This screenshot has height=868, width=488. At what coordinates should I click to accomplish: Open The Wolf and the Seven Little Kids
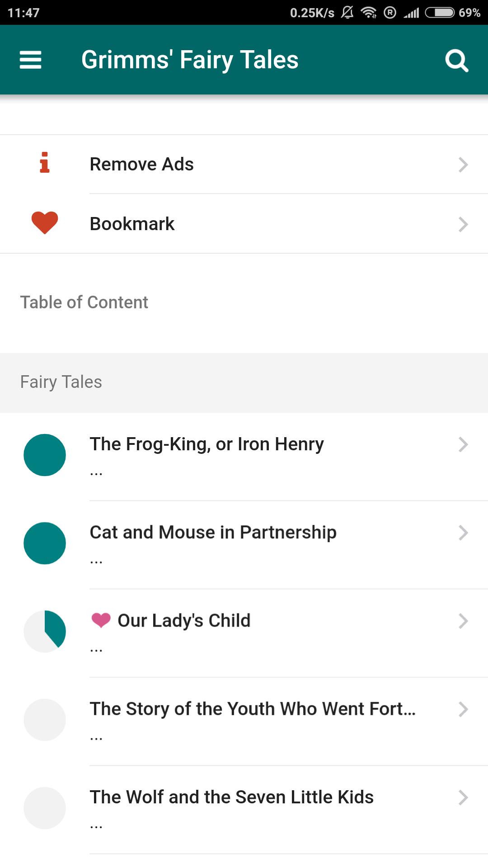click(x=231, y=797)
